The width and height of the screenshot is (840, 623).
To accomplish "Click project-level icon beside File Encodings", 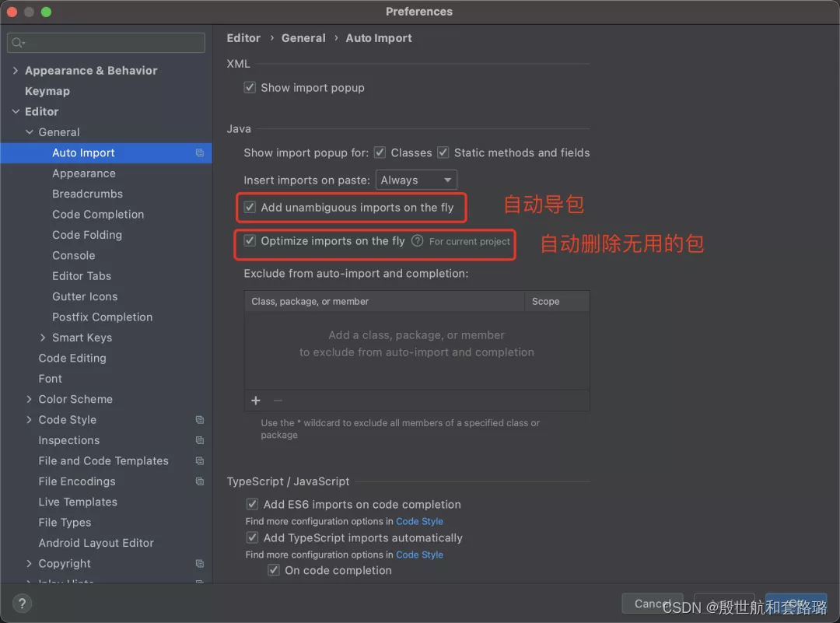I will (200, 481).
